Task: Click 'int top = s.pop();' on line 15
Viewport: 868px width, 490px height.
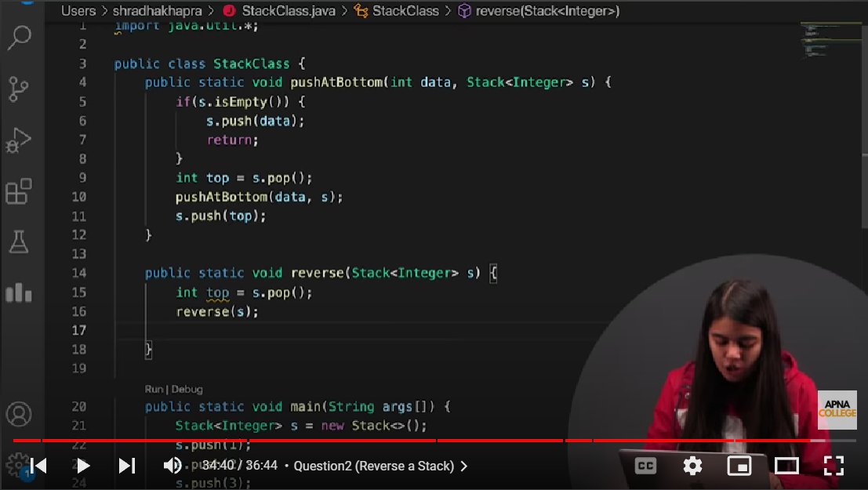Action: coord(244,292)
